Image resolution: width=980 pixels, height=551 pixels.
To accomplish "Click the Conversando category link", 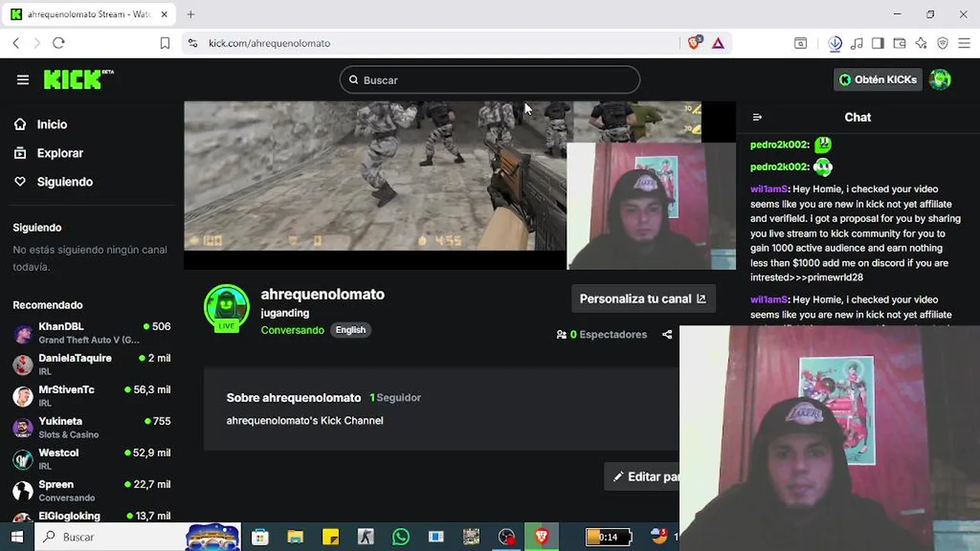I will coord(292,330).
